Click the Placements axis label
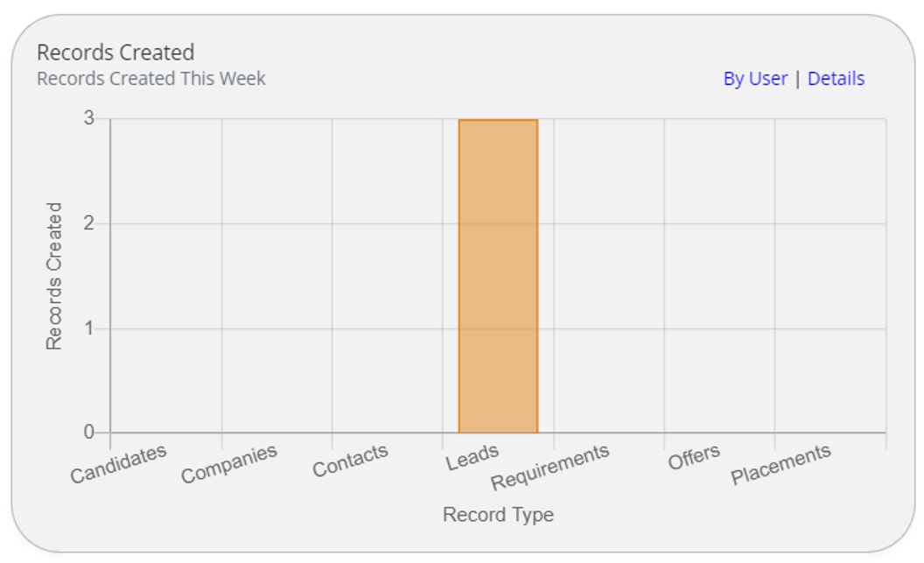This screenshot has height=563, width=924. click(780, 464)
